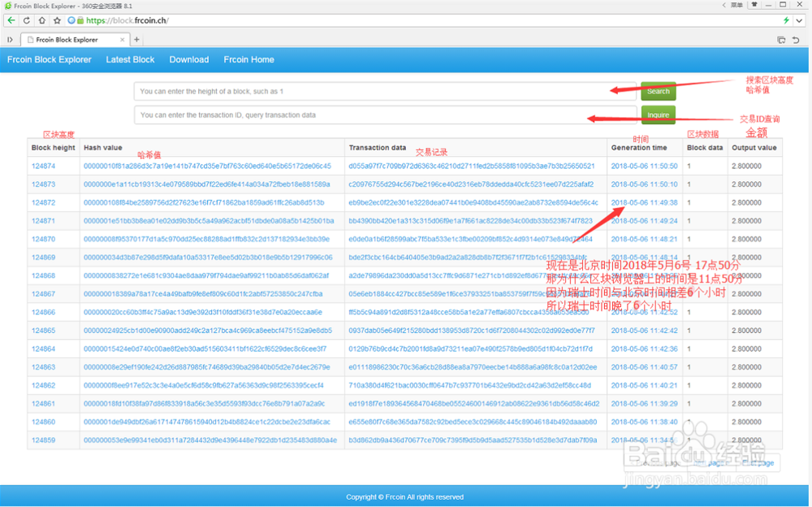The height and width of the screenshot is (507, 812).
Task: Open block height 124864
Action: click(x=43, y=349)
